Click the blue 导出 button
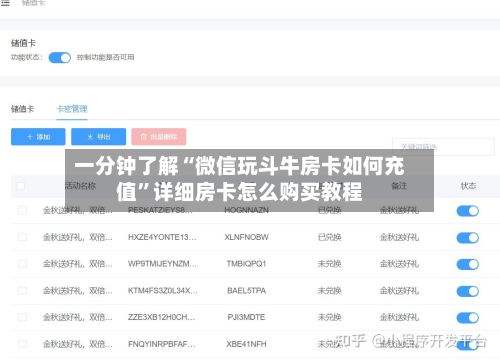500x361 pixels. click(99, 137)
